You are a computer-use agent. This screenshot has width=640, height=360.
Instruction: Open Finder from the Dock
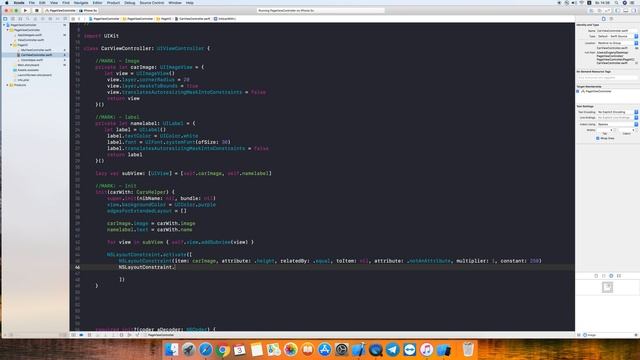(x=171, y=349)
